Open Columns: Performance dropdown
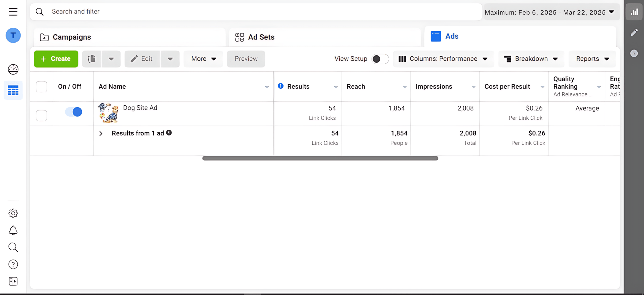This screenshot has width=644, height=295. pos(443,59)
